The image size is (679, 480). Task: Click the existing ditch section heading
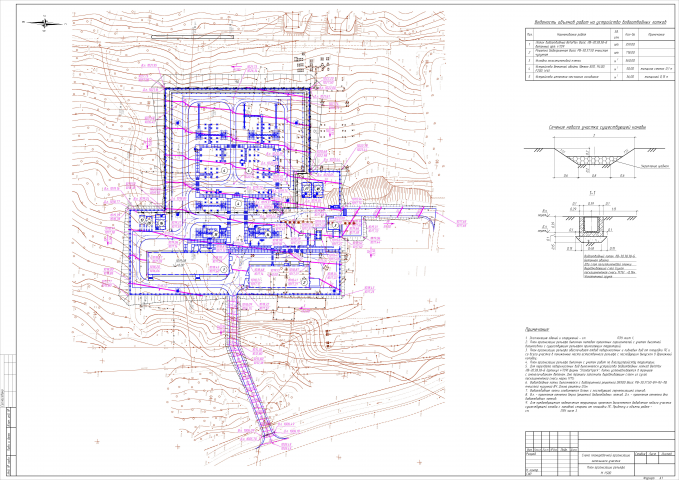coord(597,127)
